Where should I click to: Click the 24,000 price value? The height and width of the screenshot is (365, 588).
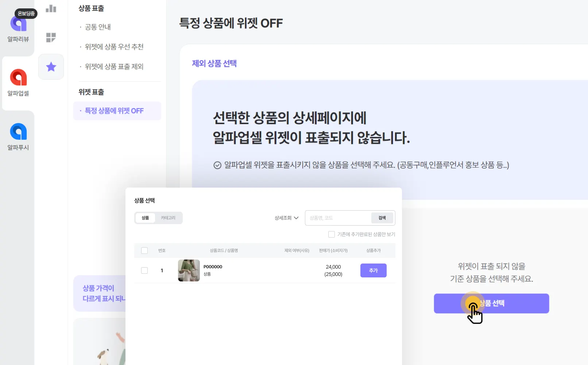333,267
